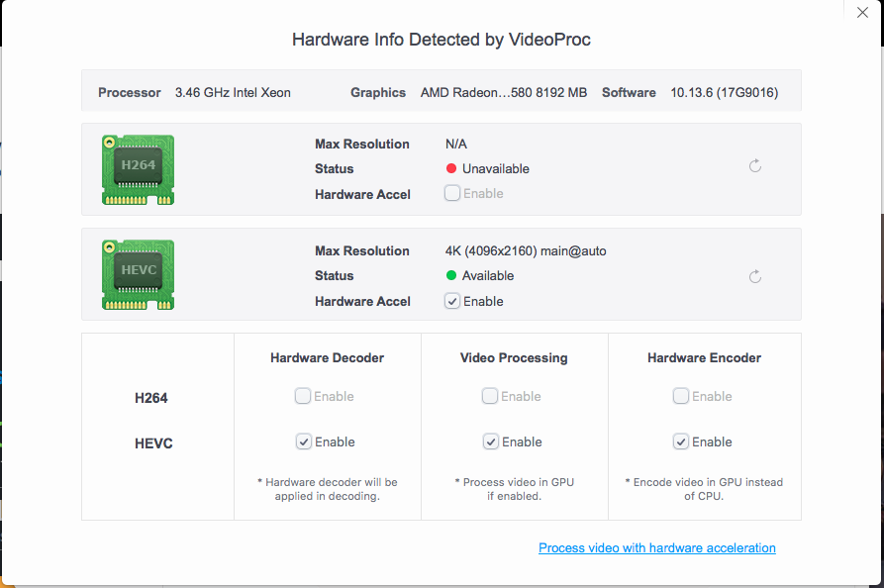Click the green Available status indicator
This screenshot has height=588, width=884.
coord(451,275)
